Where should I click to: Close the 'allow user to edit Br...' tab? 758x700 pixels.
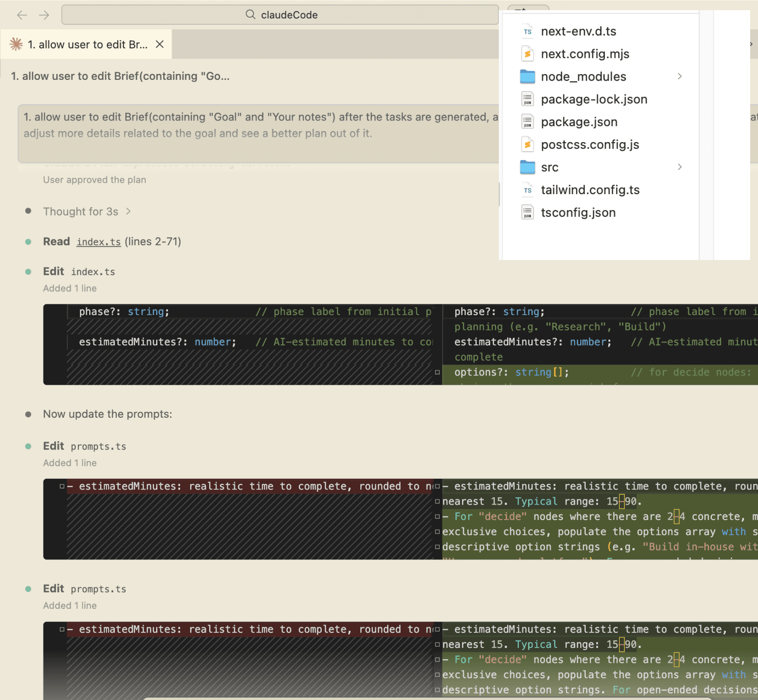[159, 44]
